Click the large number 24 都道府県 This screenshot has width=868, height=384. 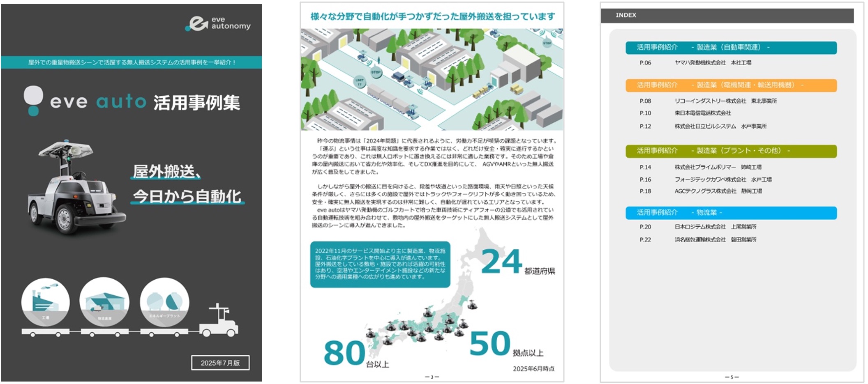[518, 262]
